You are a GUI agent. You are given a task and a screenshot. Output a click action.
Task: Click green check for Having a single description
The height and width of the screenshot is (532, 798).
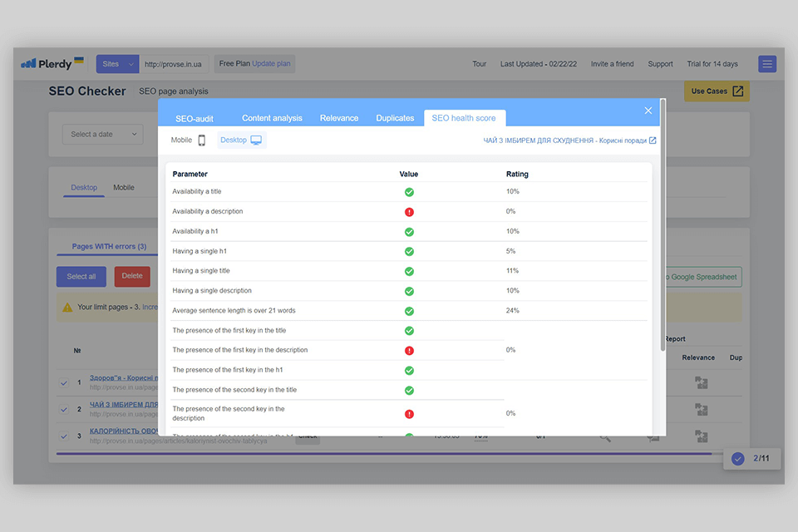409,291
